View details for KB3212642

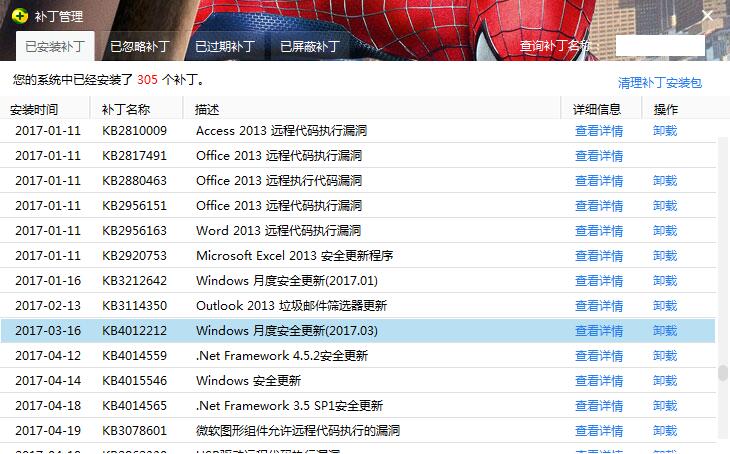point(599,281)
